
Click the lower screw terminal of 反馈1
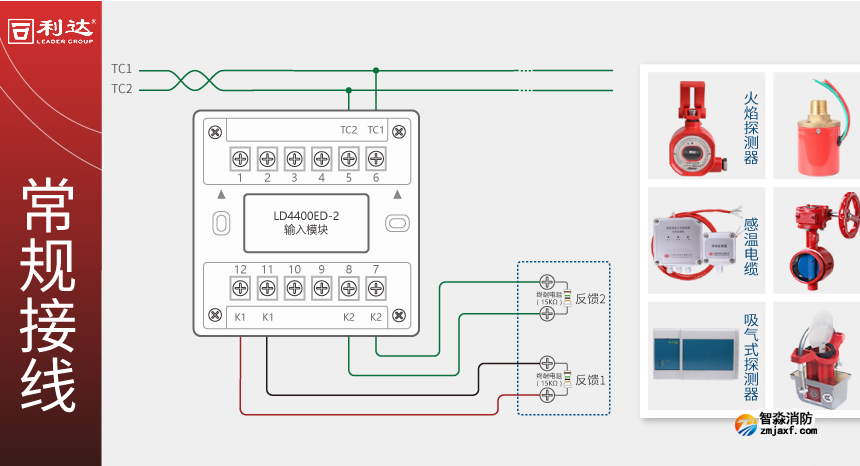coord(547,396)
